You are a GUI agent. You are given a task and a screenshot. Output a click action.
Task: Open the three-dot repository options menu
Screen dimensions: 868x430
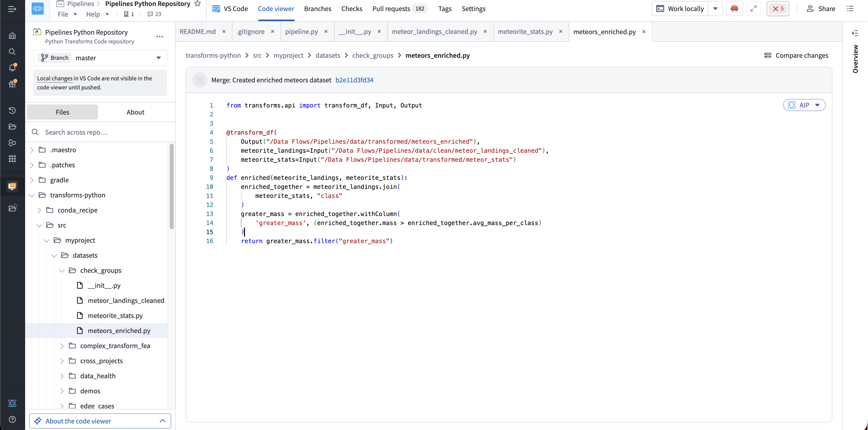tap(160, 36)
